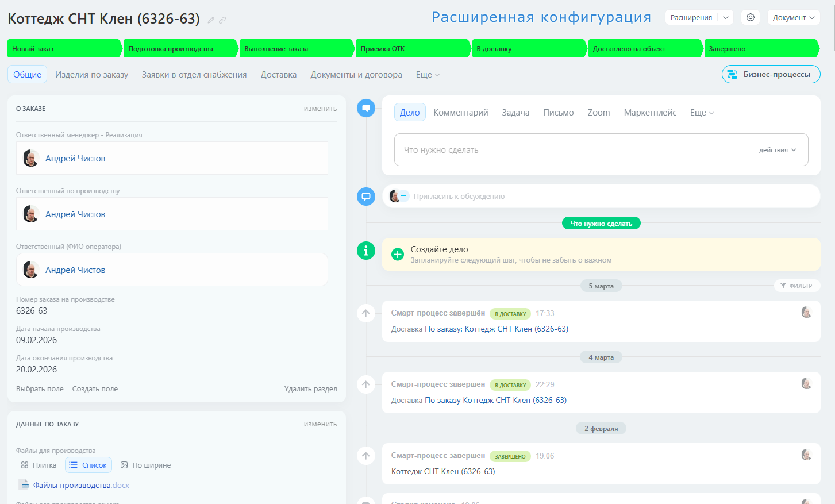
Task: Click green plus icon in Создайте дело
Action: click(x=398, y=254)
